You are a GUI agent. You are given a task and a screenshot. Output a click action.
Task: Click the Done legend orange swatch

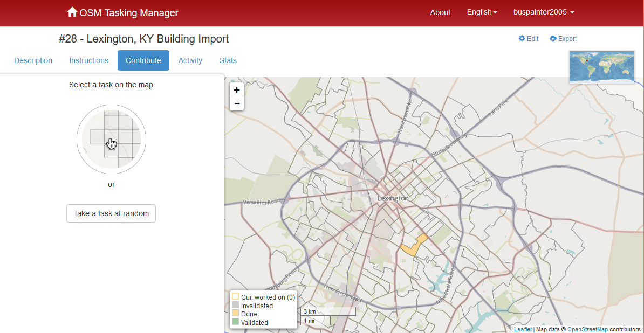click(235, 314)
